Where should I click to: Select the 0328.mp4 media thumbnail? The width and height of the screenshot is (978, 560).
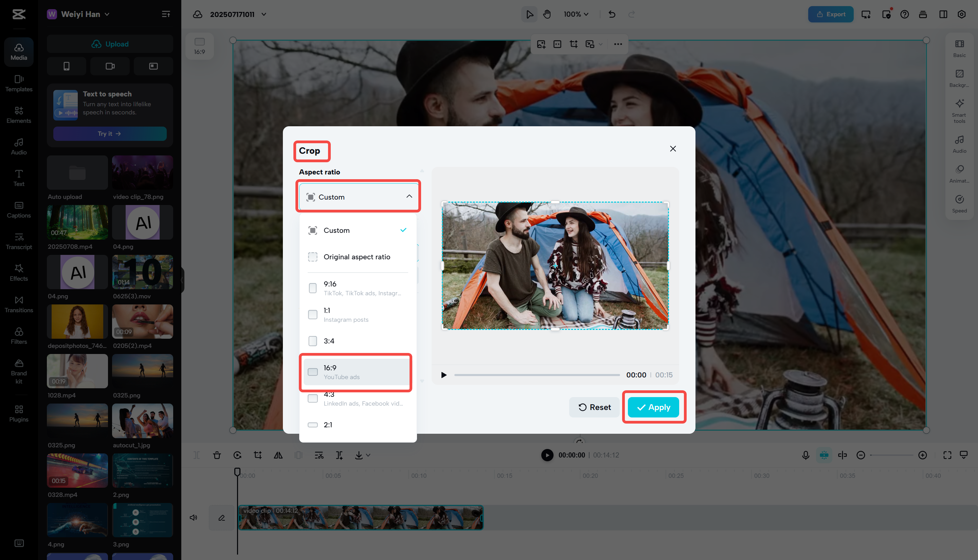point(77,470)
